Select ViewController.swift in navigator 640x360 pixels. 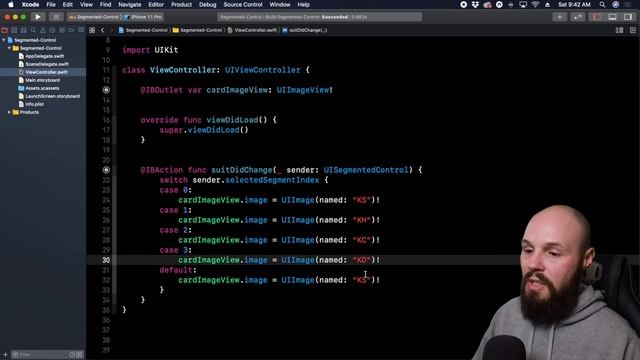click(43, 72)
